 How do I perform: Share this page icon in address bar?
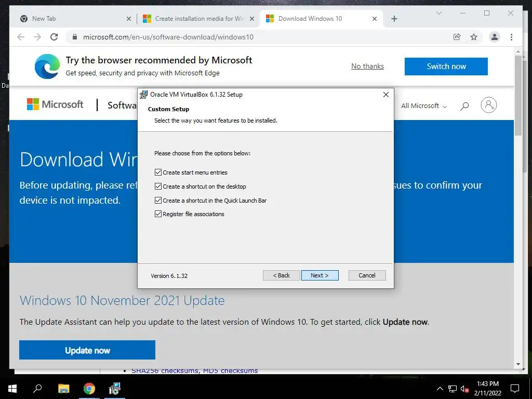pyautogui.click(x=457, y=37)
